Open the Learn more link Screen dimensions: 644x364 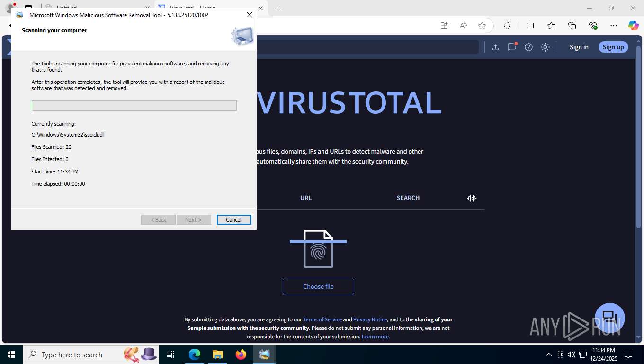pos(376,337)
